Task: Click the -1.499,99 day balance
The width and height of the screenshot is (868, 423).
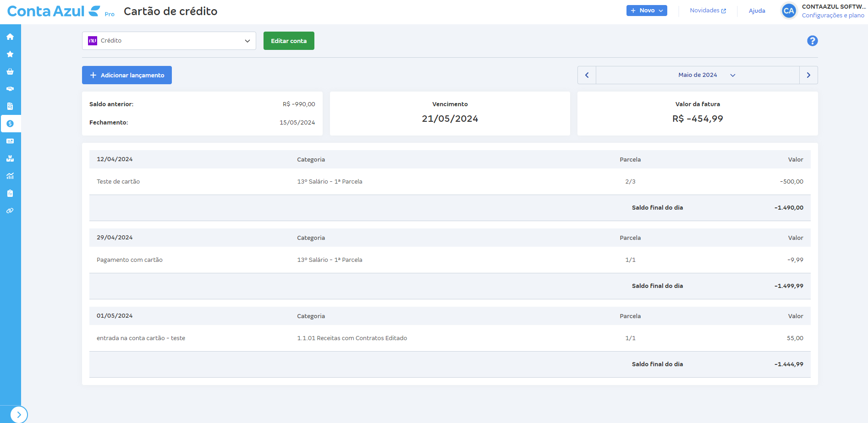Action: [789, 286]
